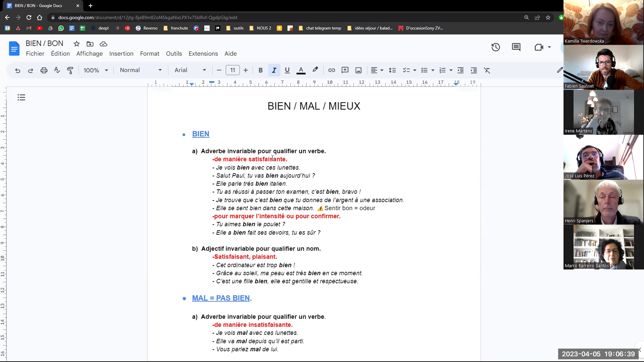Expand the checklist options arrow
Viewport: 644px width, 362px height.
tap(415, 70)
